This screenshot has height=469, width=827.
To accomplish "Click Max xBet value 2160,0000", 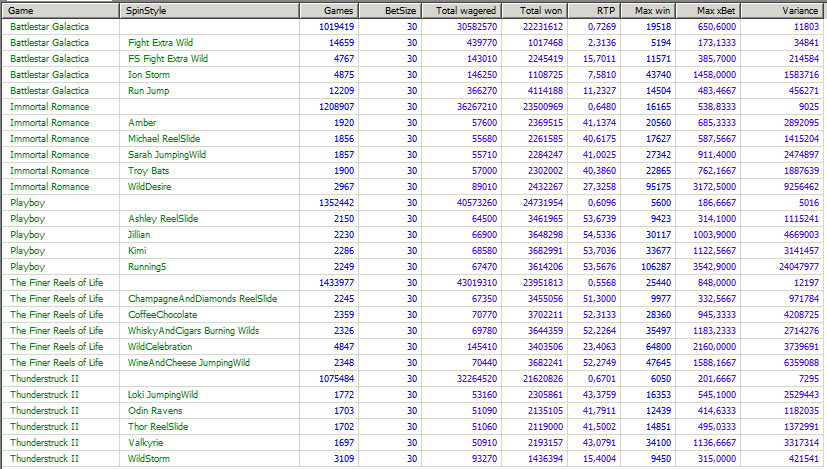I will (x=715, y=347).
